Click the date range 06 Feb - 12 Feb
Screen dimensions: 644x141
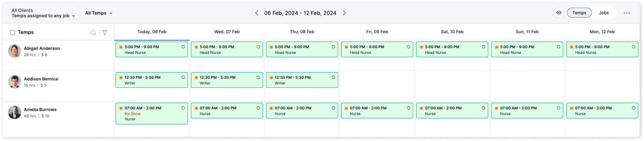pos(300,13)
